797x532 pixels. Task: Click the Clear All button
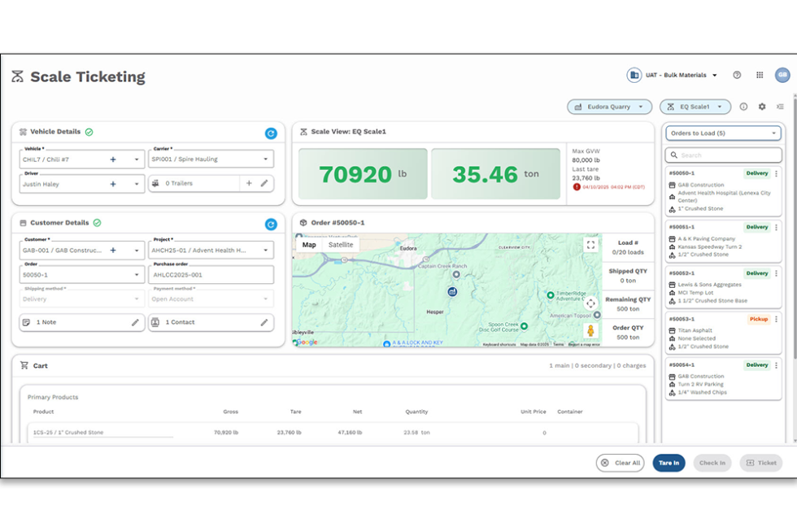point(621,462)
